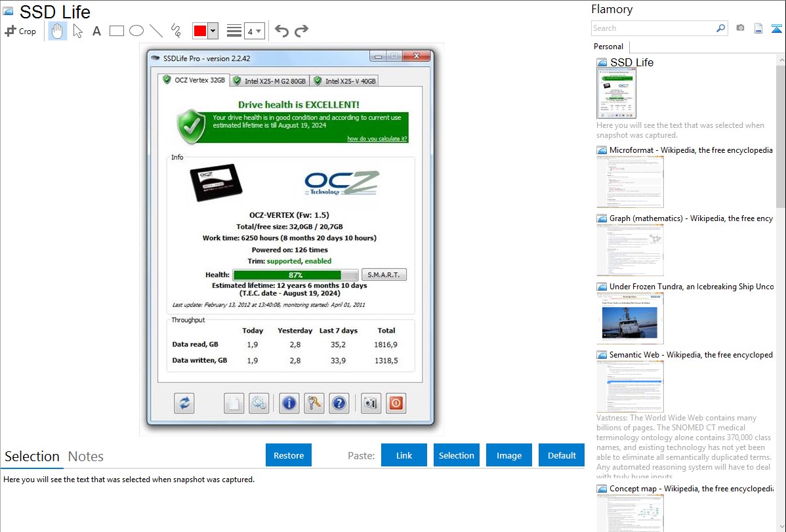Click the 87% health progress bar
Image resolution: width=786 pixels, height=532 pixels.
(296, 275)
